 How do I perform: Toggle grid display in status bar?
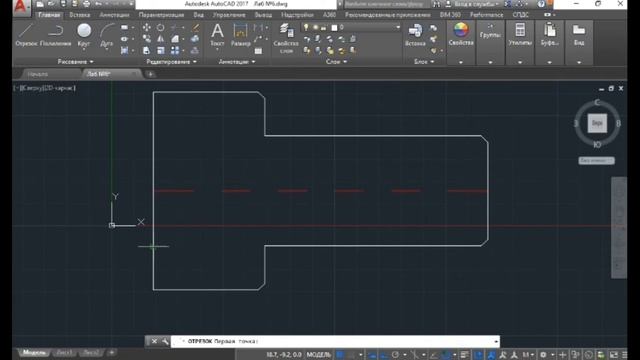(x=340, y=355)
